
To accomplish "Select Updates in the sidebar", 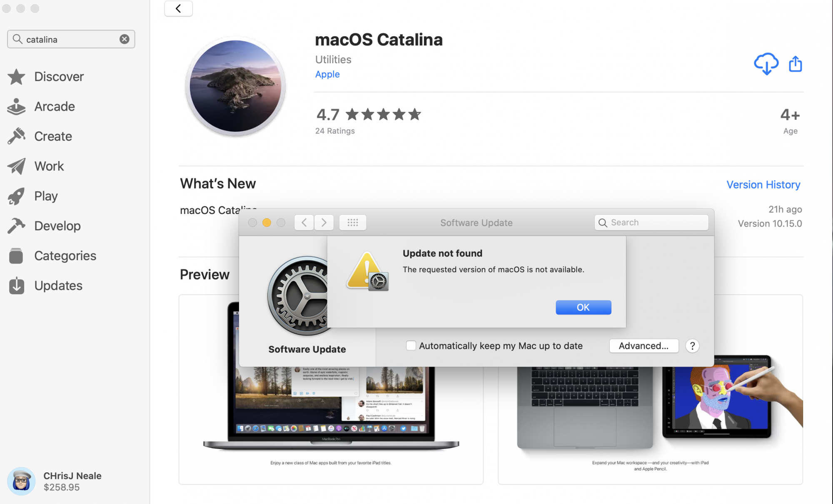I will [45, 286].
